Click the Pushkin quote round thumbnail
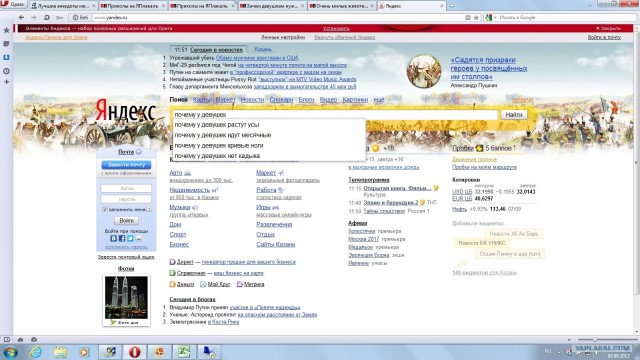The height and width of the screenshot is (360, 640). click(x=424, y=71)
